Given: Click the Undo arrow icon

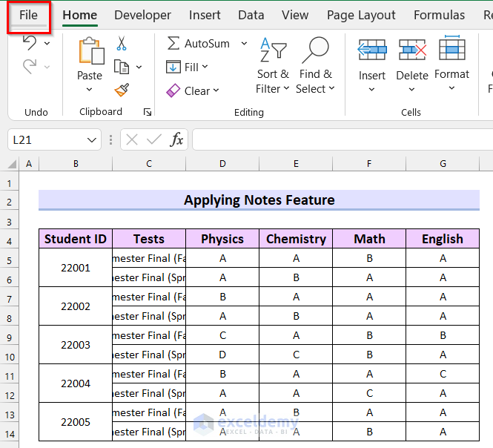Looking at the screenshot, I should pyautogui.click(x=30, y=43).
